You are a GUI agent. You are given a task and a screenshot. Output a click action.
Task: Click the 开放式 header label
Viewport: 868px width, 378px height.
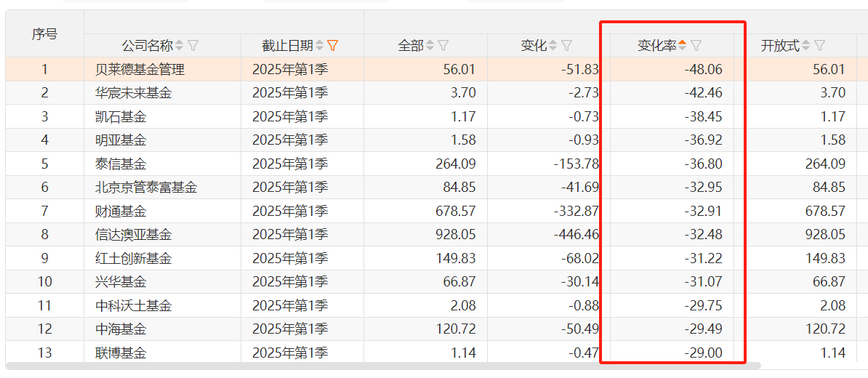(781, 46)
